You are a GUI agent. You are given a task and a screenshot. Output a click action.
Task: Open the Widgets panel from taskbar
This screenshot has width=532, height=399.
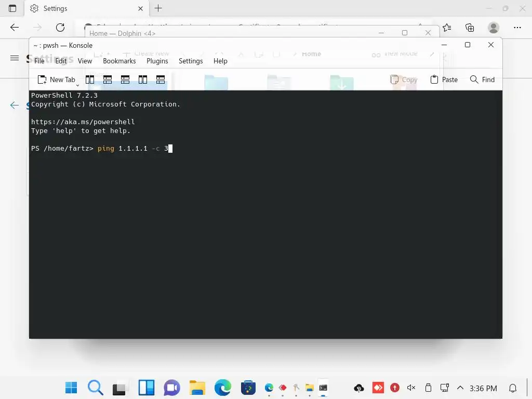click(x=147, y=388)
